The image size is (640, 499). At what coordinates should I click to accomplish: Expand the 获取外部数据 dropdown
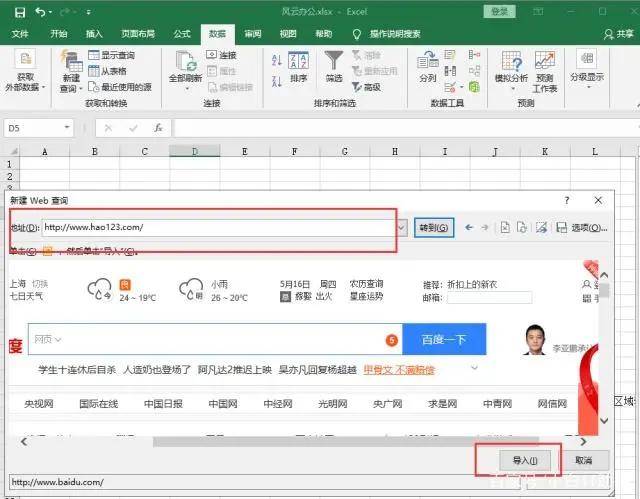[x=25, y=82]
